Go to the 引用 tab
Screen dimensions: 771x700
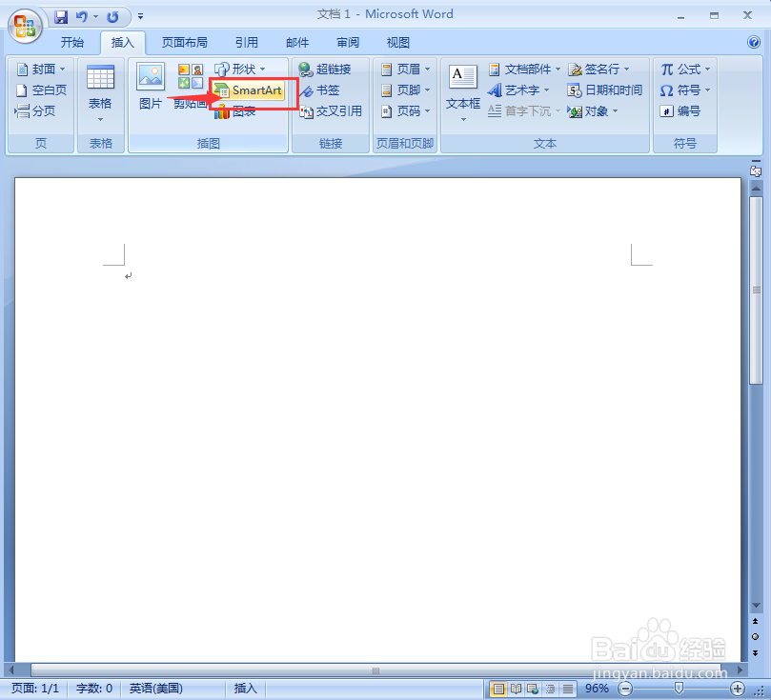click(246, 43)
